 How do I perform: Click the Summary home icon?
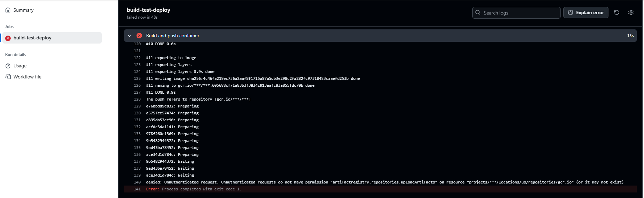coord(8,10)
